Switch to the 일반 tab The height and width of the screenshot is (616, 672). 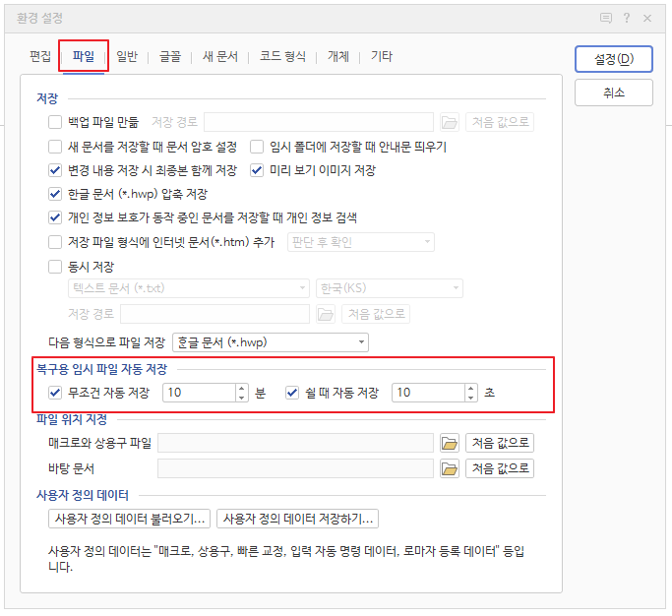tap(127, 56)
